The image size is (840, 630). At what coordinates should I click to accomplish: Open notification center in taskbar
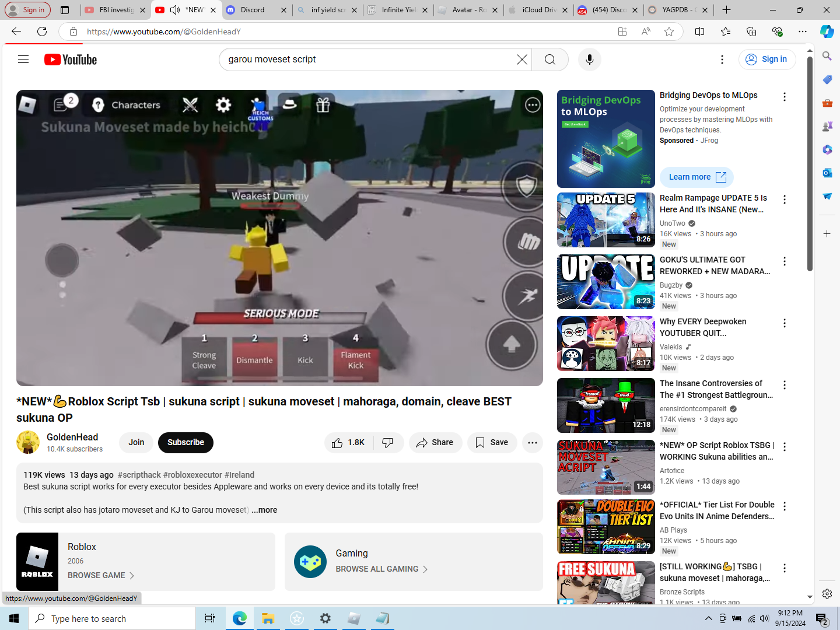tap(822, 618)
